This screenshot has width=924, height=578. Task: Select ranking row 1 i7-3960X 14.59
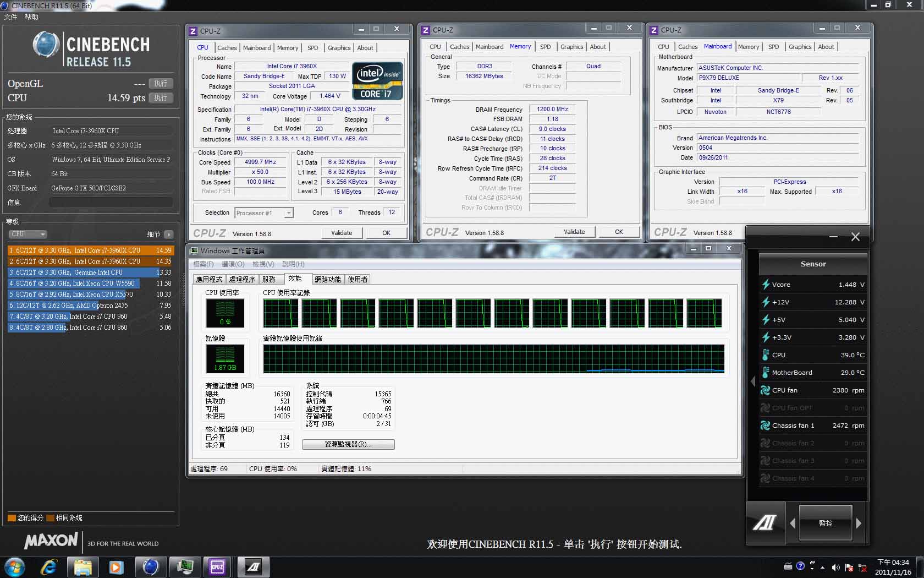[90, 250]
